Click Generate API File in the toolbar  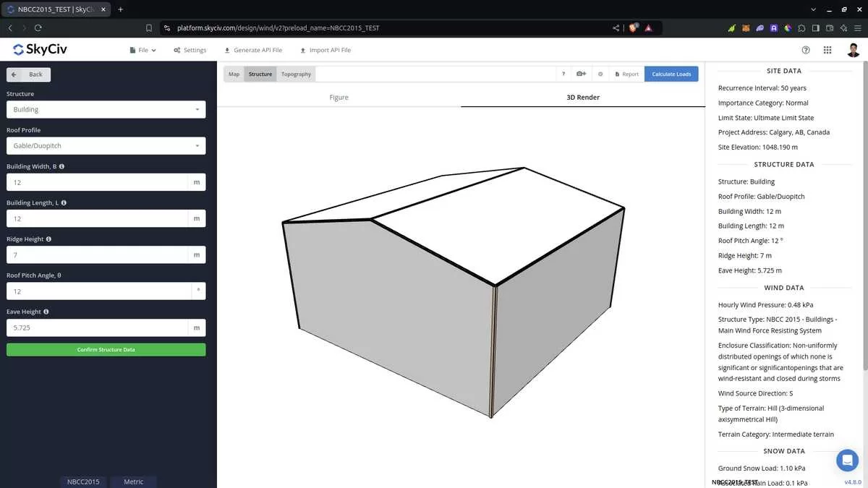252,50
